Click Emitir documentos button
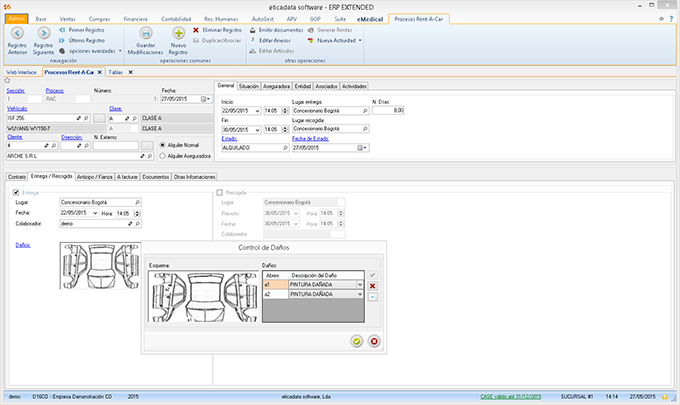680x405 pixels. pyautogui.click(x=277, y=31)
